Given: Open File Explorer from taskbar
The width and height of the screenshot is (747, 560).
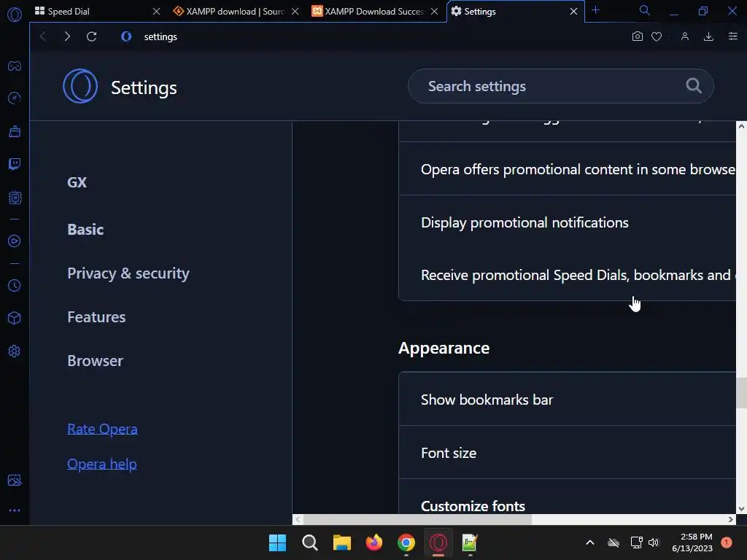Looking at the screenshot, I should (x=341, y=542).
